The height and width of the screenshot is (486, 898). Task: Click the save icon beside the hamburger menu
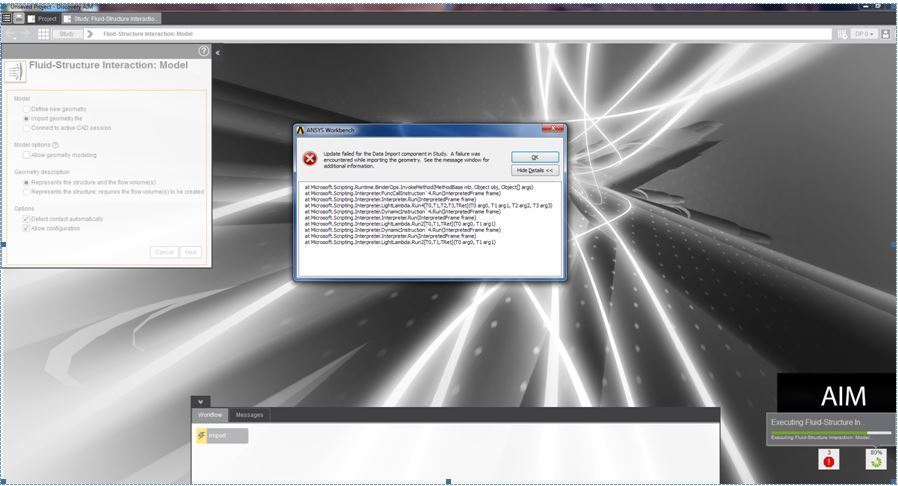19,18
